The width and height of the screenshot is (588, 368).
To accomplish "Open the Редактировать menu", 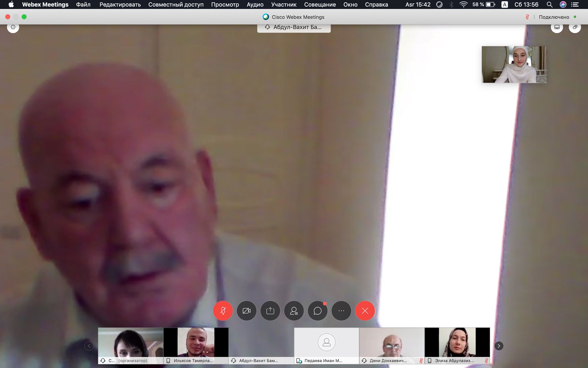I will point(120,5).
